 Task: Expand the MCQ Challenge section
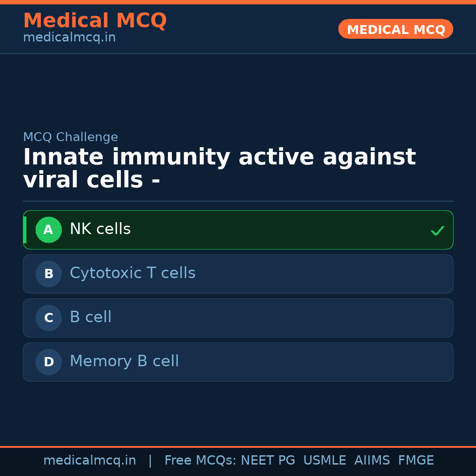(x=71, y=137)
